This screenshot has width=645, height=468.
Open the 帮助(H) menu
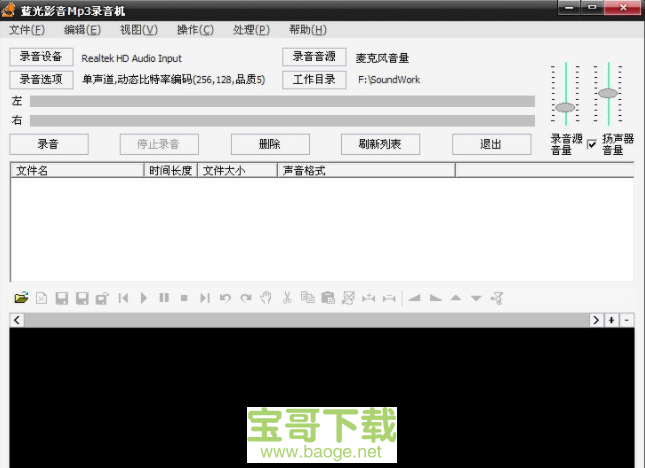[x=307, y=30]
